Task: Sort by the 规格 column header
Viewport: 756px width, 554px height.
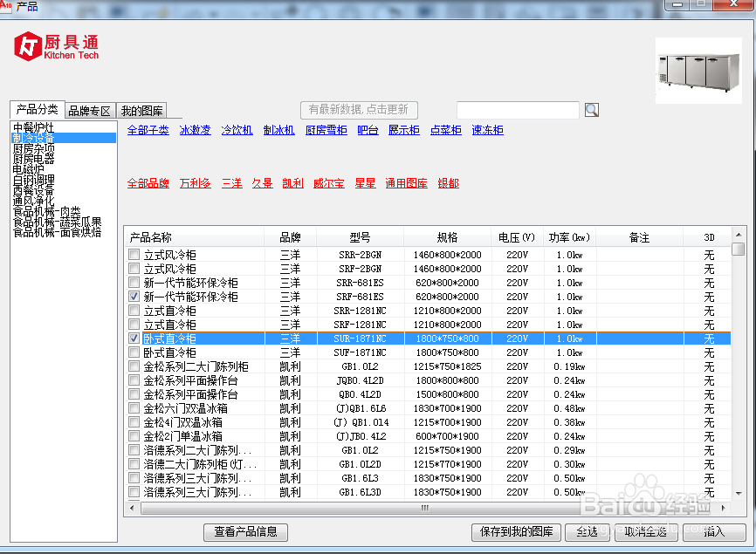Action: [x=448, y=237]
